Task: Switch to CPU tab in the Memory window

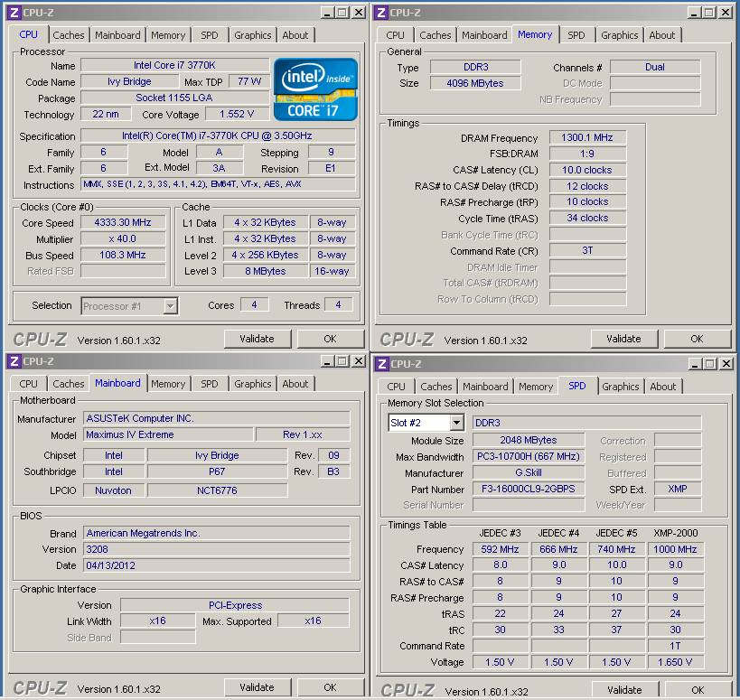Action: (395, 35)
